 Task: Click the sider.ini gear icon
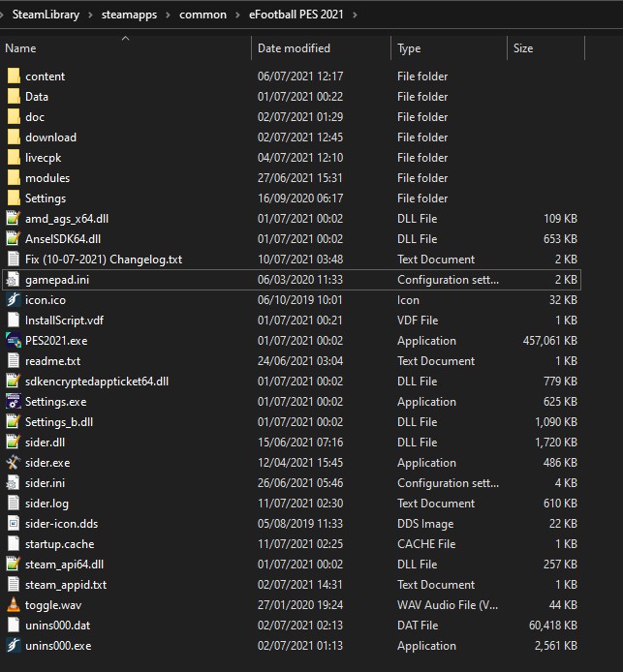pos(14,483)
